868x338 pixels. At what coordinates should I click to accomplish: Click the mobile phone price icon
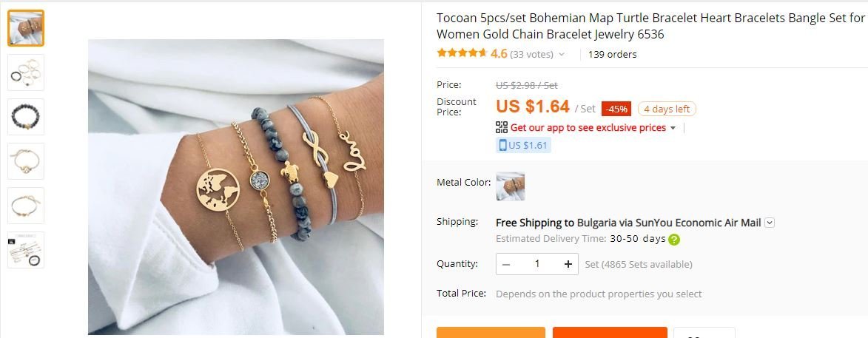(502, 146)
